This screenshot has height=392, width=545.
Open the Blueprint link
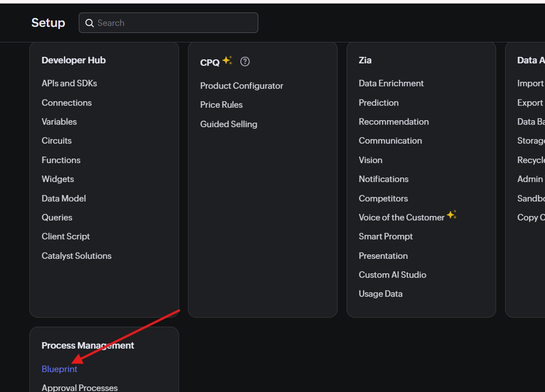tap(59, 369)
